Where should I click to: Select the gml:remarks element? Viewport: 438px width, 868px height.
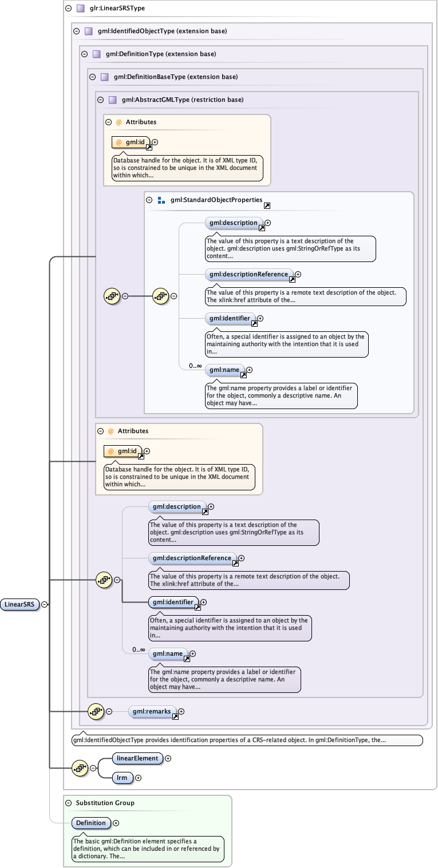(151, 711)
